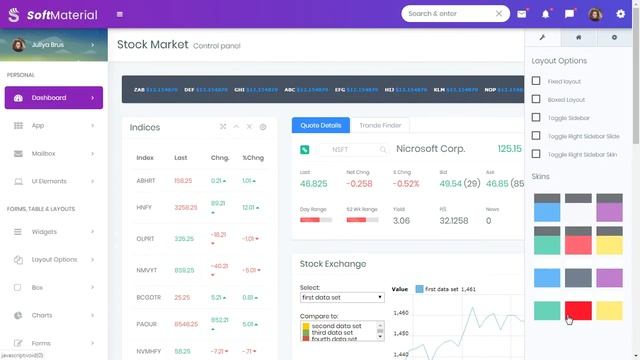Switch to the Trende Finder tab
The image size is (640, 360).
point(380,125)
